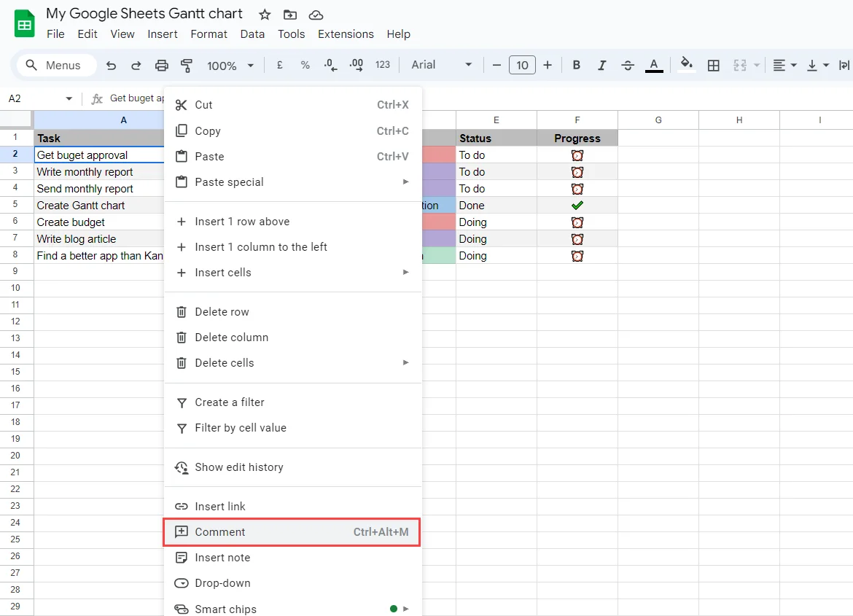This screenshot has width=853, height=616.
Task: Increase decimal places
Action: (x=357, y=66)
